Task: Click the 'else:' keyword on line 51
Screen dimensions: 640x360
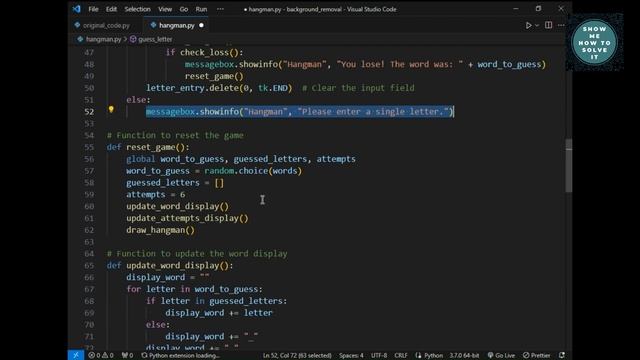Action: [138, 100]
